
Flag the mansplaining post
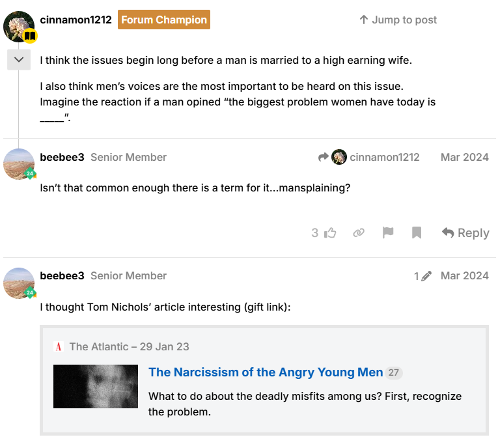pyautogui.click(x=388, y=233)
